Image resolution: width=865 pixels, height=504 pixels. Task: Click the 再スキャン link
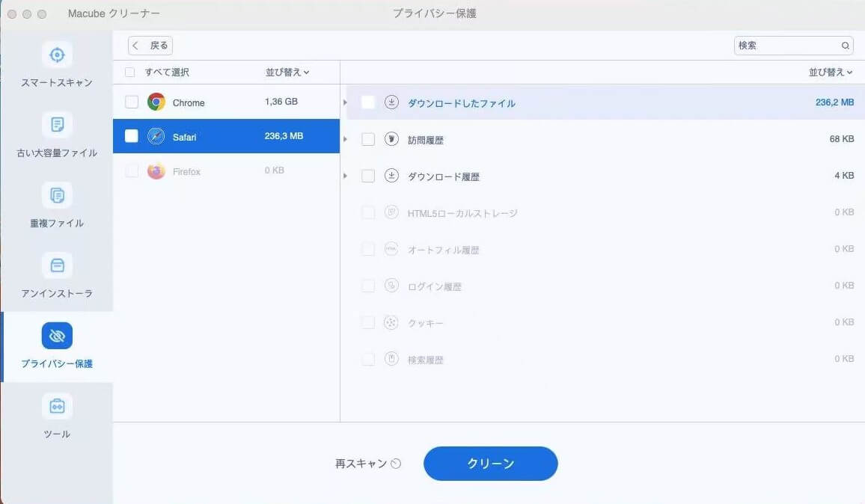361,464
